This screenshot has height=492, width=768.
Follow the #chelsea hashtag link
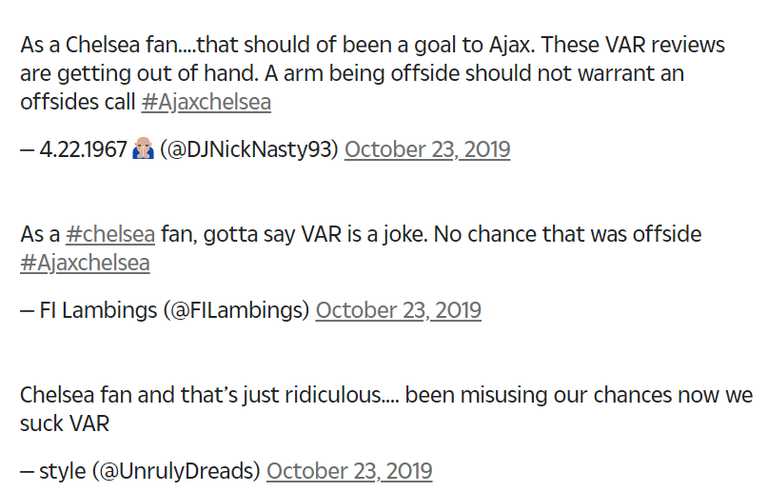110,235
